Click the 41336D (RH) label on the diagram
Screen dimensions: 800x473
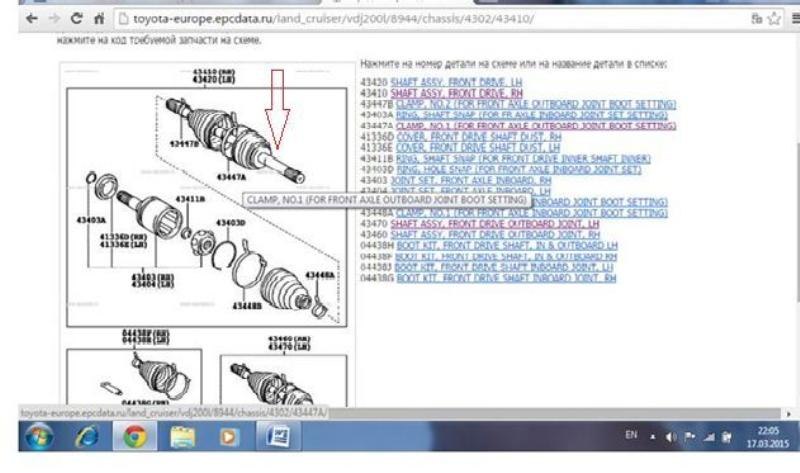[122, 237]
